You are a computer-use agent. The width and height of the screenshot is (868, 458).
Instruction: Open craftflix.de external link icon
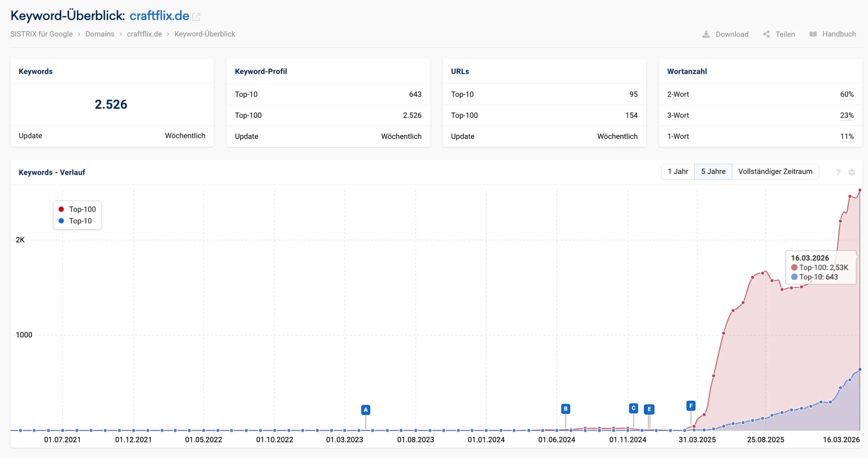[196, 17]
